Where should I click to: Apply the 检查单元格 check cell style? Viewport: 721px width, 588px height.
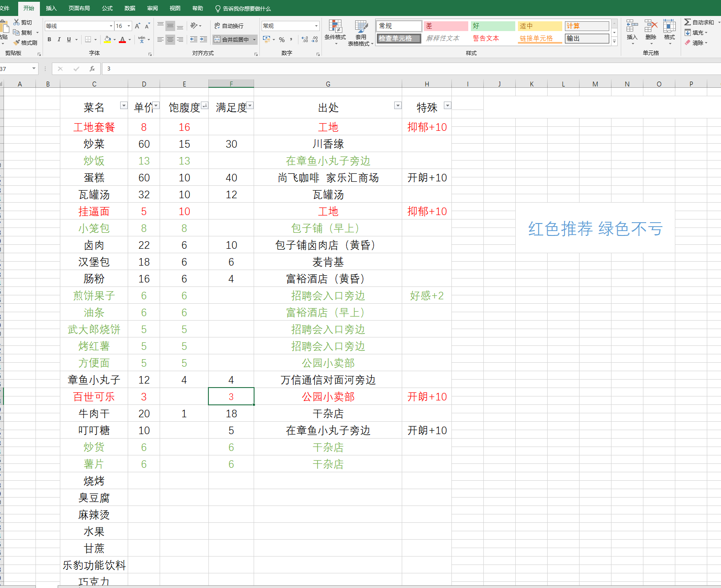coord(399,39)
